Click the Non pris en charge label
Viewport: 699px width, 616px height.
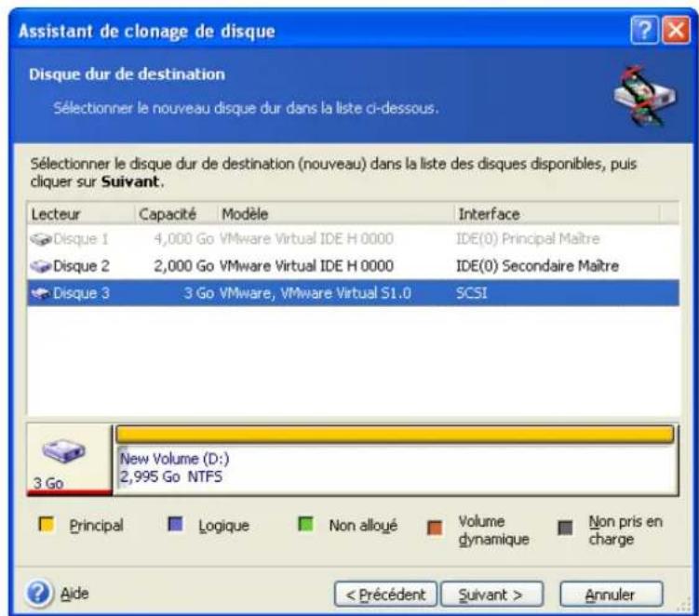[625, 530]
